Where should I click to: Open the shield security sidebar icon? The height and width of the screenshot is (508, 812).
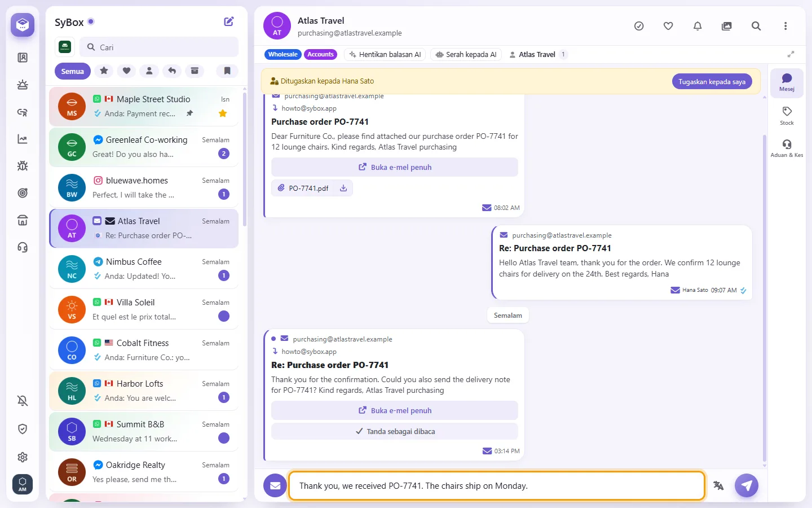23,429
